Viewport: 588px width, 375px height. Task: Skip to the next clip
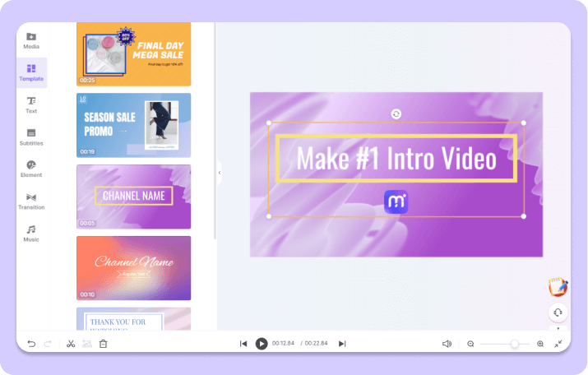click(x=342, y=344)
